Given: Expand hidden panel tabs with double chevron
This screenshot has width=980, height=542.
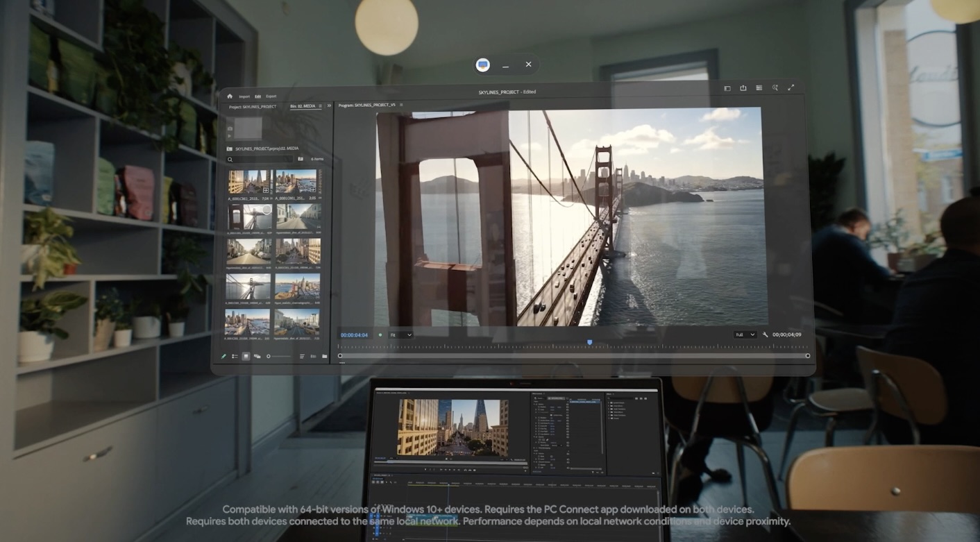Looking at the screenshot, I should point(329,106).
